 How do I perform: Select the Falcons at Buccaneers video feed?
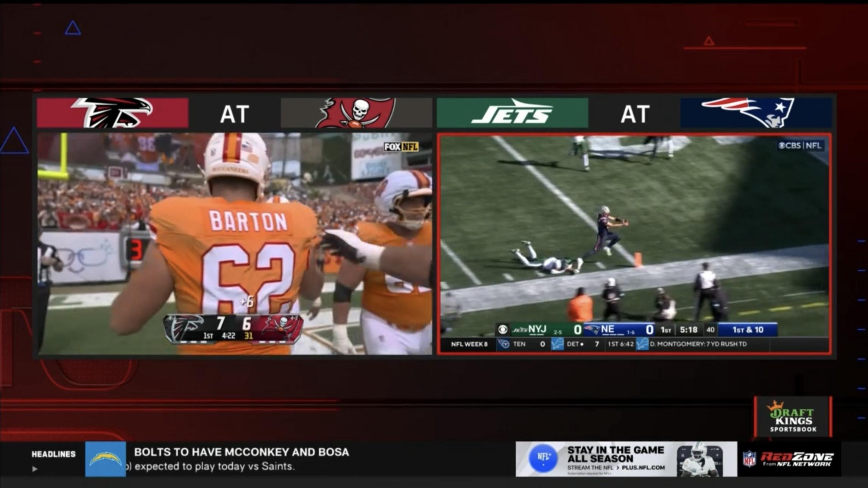[x=235, y=244]
